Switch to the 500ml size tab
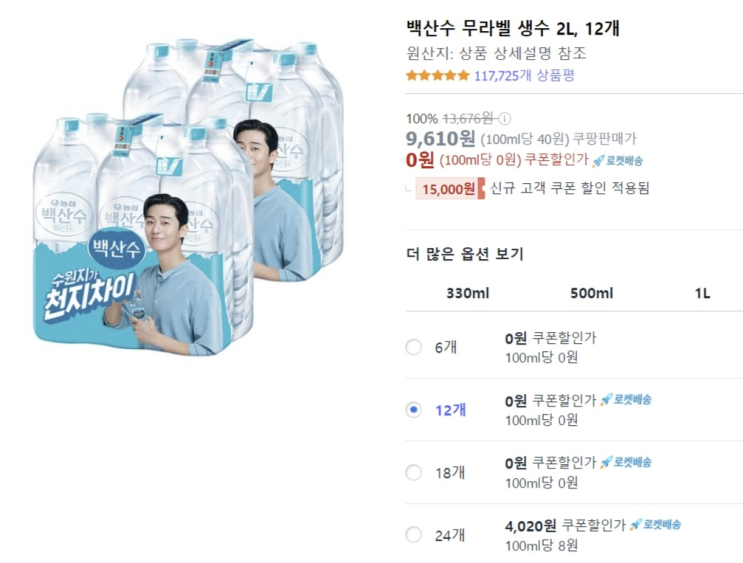Viewport: 743px width, 563px height. (592, 293)
